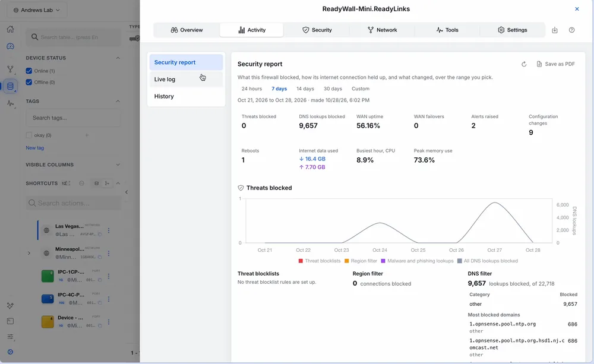Toggle Malware and phishing lookups legend swatch
Screen dimensions: 594x364
click(383, 261)
